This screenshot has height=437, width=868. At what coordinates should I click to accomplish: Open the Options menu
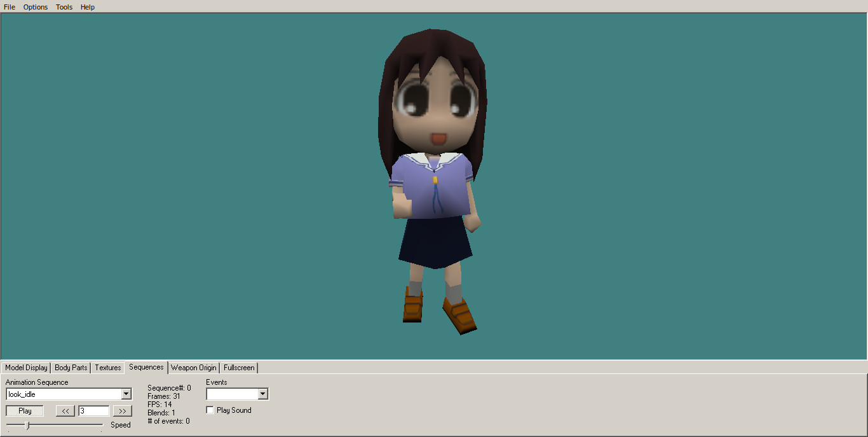[36, 7]
